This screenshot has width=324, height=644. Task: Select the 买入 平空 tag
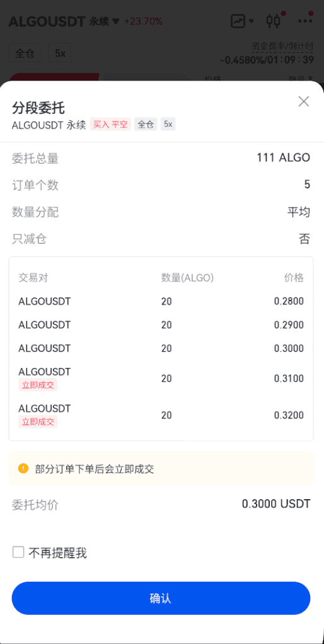coord(110,124)
